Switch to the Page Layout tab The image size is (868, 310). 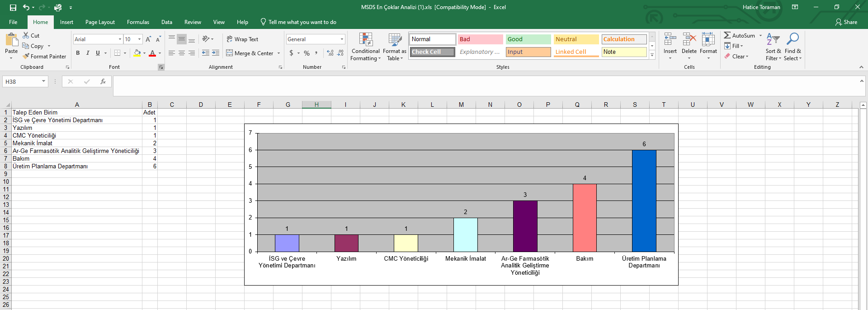100,22
